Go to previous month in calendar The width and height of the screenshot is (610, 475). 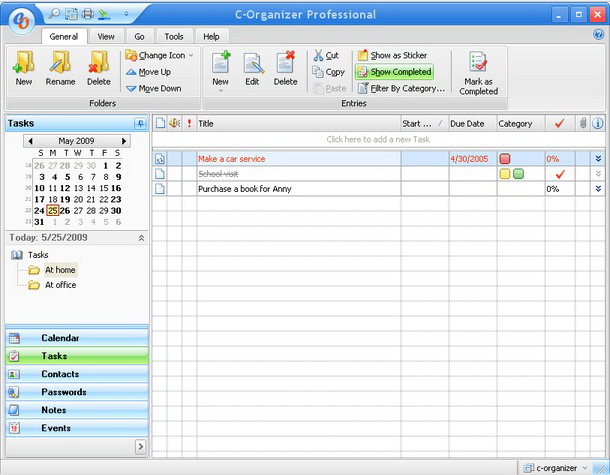30,141
